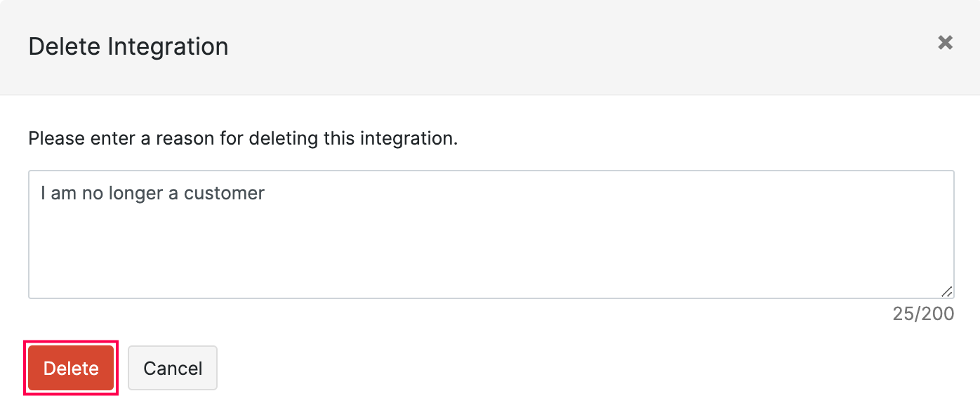Place cursor on the word "customer"
The width and height of the screenshot is (980, 417).
tap(224, 193)
